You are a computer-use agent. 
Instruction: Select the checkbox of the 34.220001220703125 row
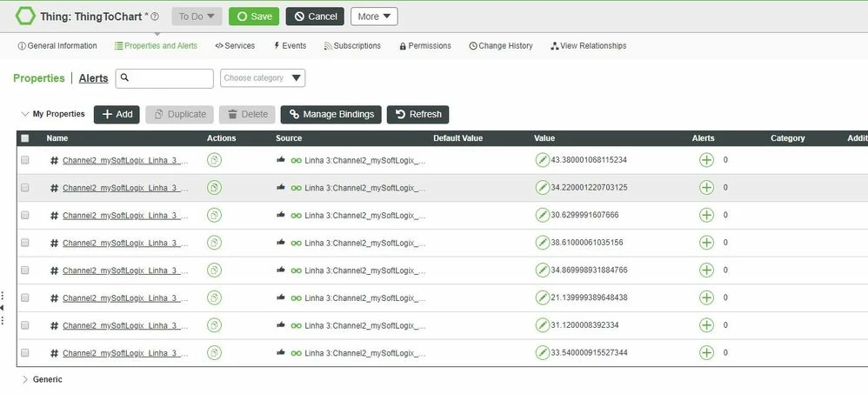pos(25,188)
